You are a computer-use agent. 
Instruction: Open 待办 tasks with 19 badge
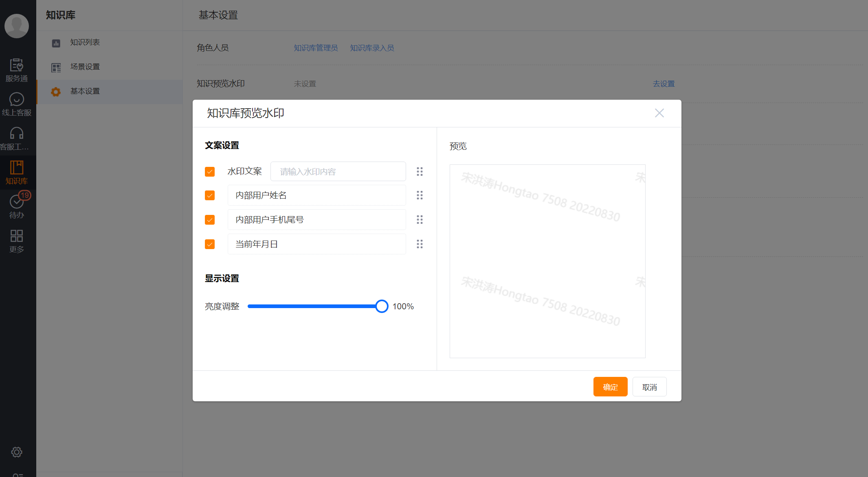16,206
